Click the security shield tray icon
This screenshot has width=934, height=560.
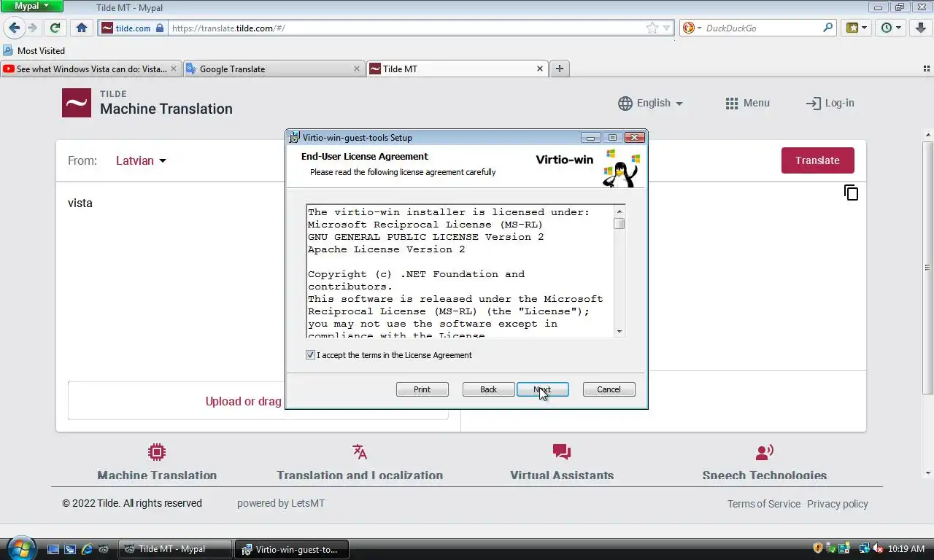[818, 548]
